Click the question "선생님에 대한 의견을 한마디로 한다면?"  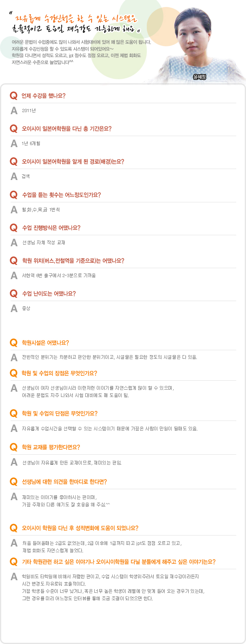[x=64, y=482]
